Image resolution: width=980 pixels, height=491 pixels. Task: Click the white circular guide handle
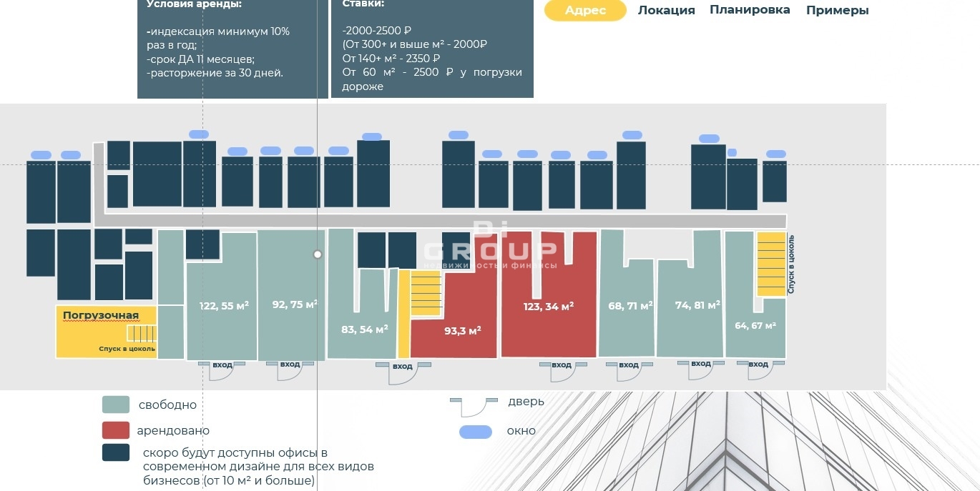tap(318, 254)
